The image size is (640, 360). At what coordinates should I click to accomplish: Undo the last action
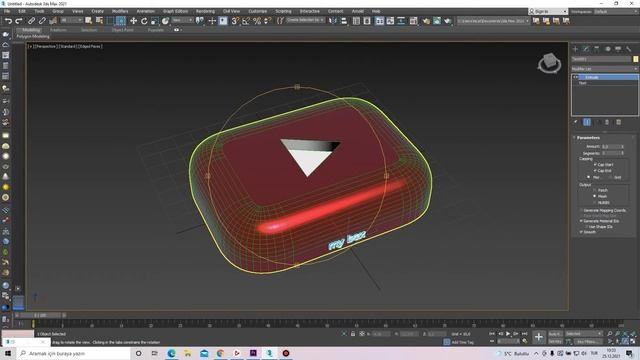click(x=8, y=21)
